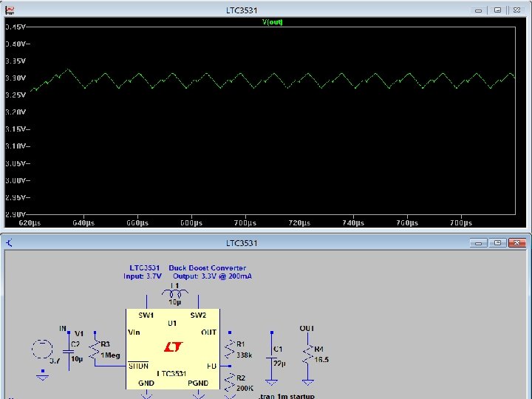Select the V1 voltage source symbol
The image size is (532, 399).
pyautogui.click(x=42, y=349)
